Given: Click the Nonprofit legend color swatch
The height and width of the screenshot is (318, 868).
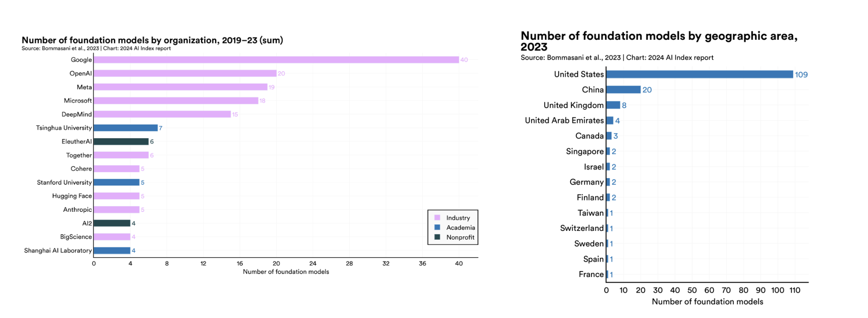Looking at the screenshot, I should point(437,237).
